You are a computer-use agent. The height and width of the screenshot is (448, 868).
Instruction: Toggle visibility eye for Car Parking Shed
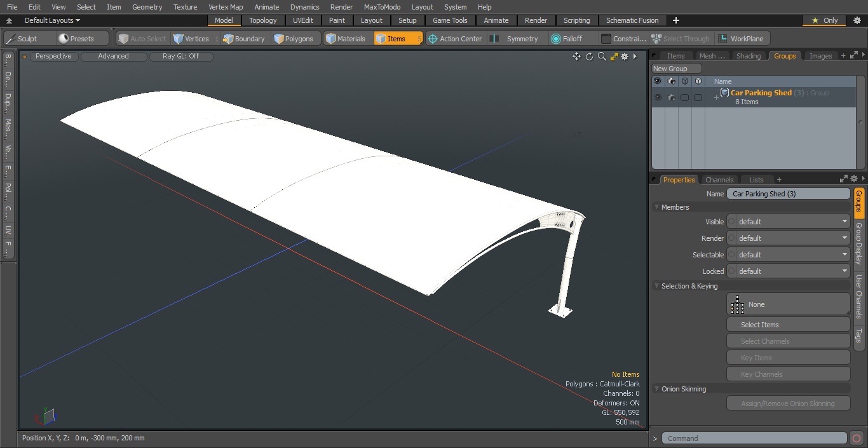pos(658,97)
